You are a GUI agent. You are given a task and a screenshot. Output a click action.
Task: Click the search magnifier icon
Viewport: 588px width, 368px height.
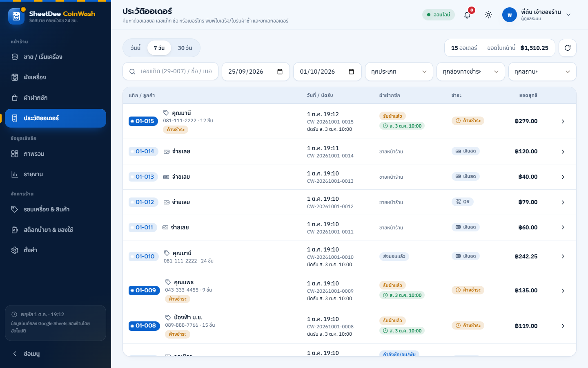(x=132, y=72)
